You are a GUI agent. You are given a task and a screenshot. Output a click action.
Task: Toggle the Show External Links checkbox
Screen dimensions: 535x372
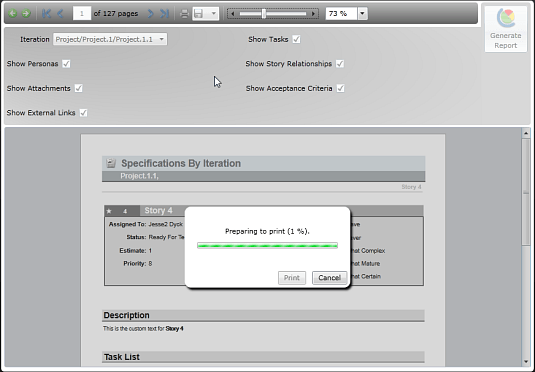pos(83,113)
